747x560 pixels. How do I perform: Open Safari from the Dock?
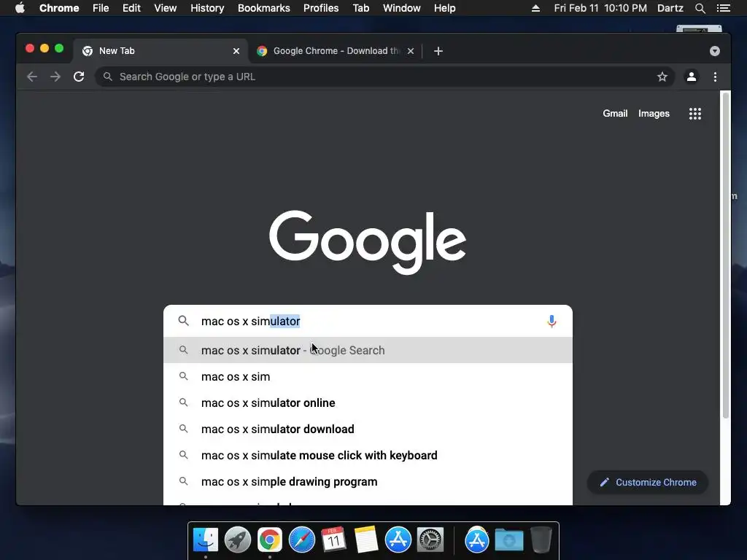pos(302,540)
